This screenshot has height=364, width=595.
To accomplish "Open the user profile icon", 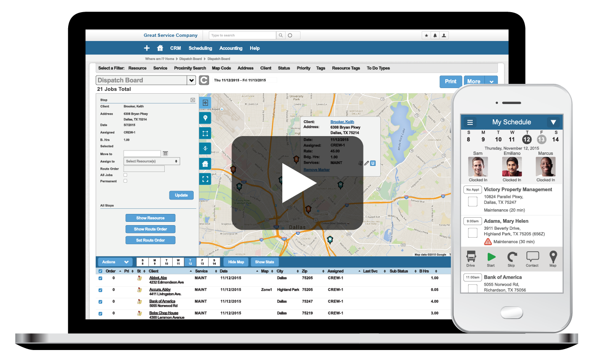I will pos(444,35).
